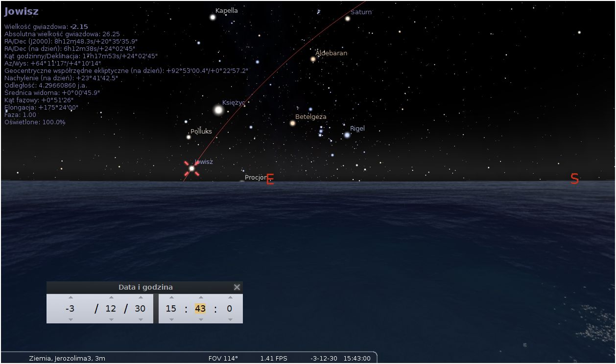
Task: Decrease the minutes below highlighted 43
Action: click(201, 319)
